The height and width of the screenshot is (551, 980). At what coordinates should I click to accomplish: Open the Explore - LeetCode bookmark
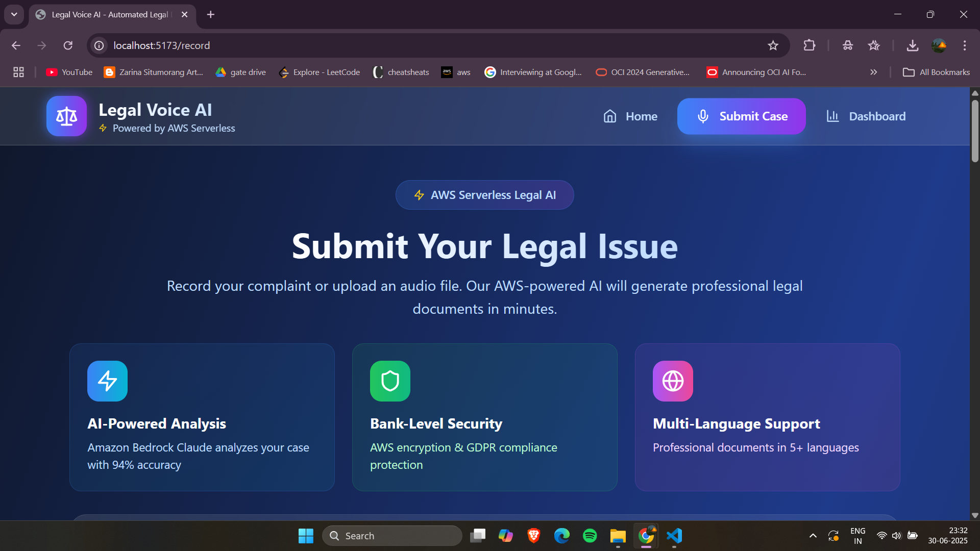[320, 72]
